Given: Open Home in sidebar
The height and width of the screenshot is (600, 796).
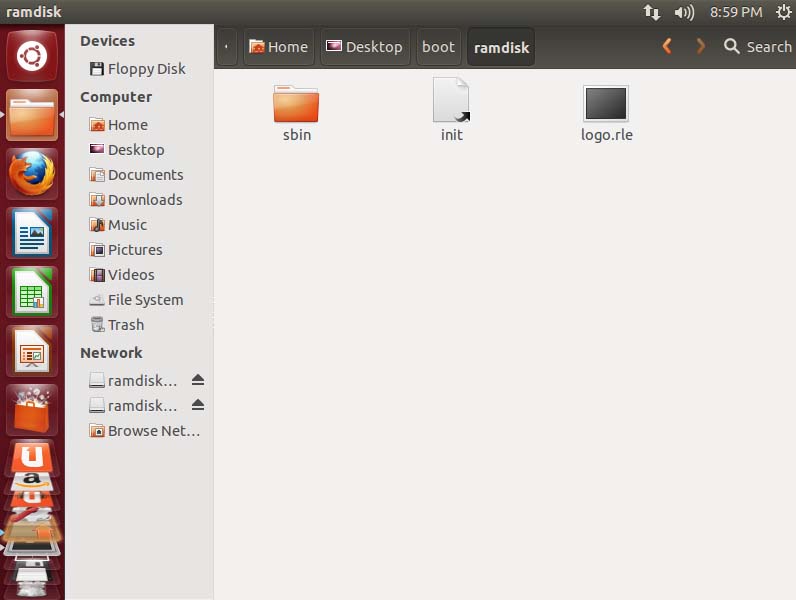Looking at the screenshot, I should point(118,125).
